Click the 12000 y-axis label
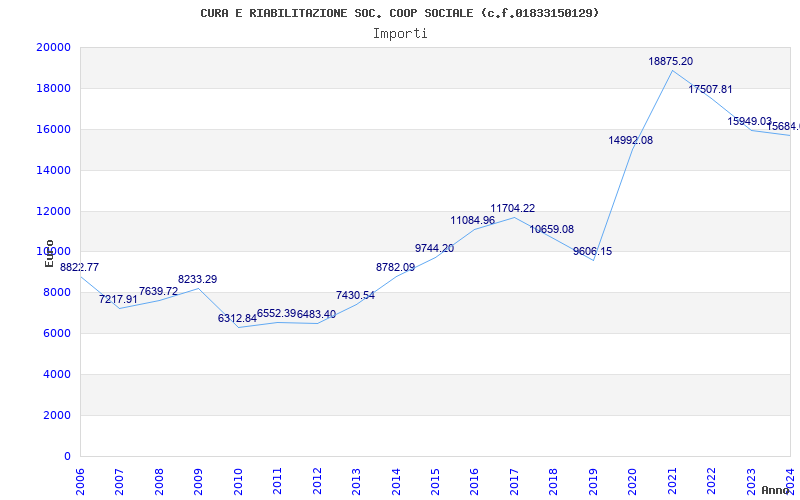The height and width of the screenshot is (500, 800). click(x=53, y=211)
